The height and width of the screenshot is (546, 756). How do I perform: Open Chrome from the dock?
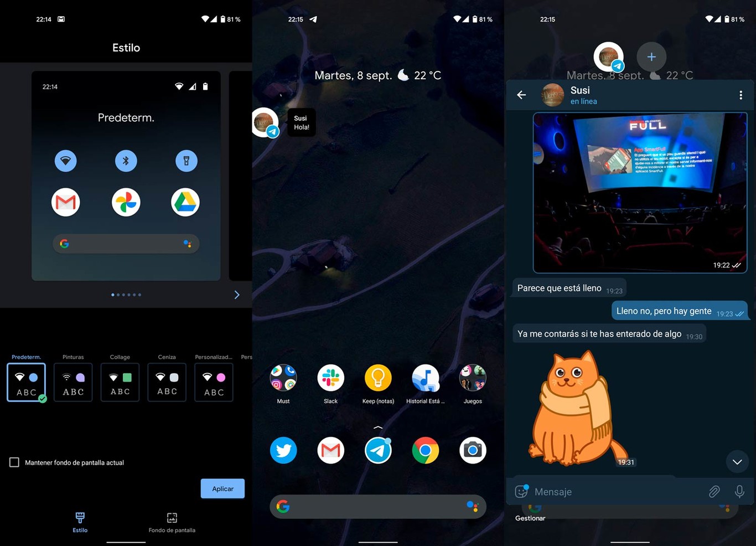click(425, 450)
